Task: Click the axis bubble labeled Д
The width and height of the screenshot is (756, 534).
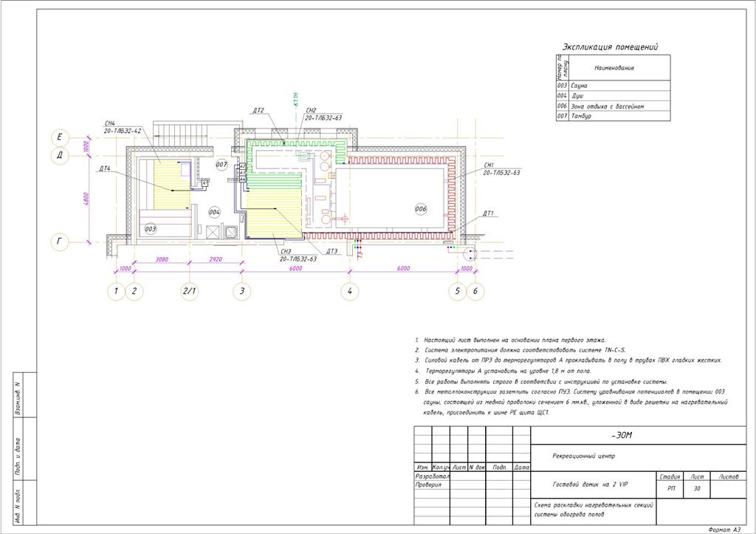Action: [x=60, y=156]
